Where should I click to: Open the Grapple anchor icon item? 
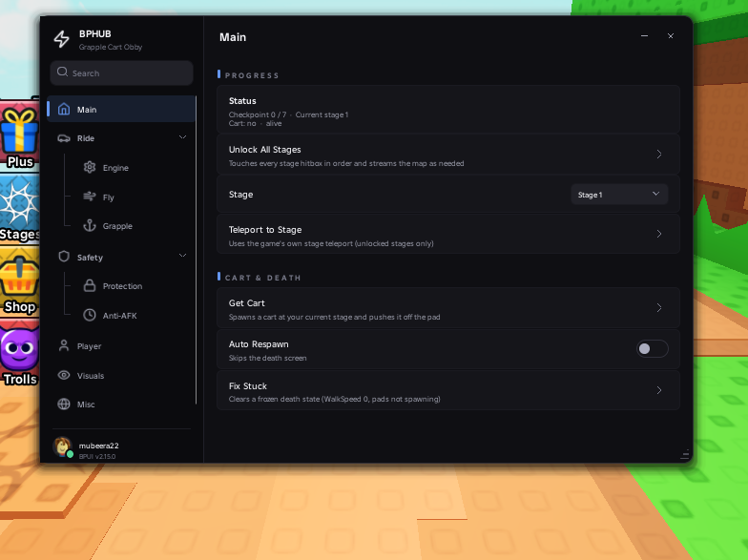tap(90, 225)
